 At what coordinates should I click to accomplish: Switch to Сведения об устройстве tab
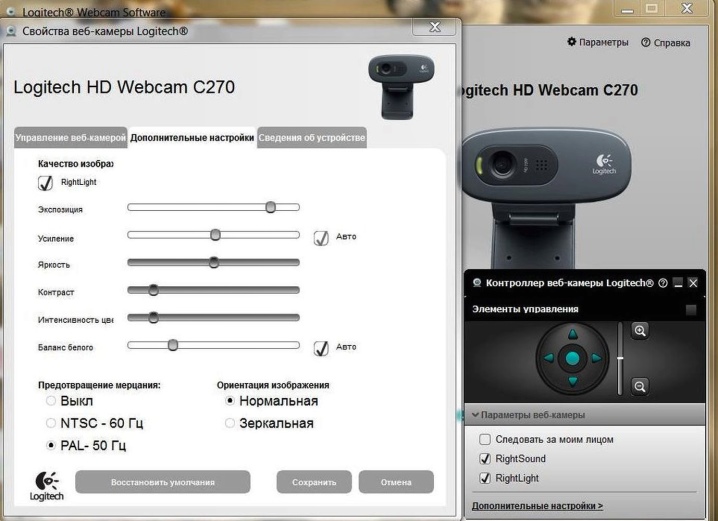(x=312, y=137)
